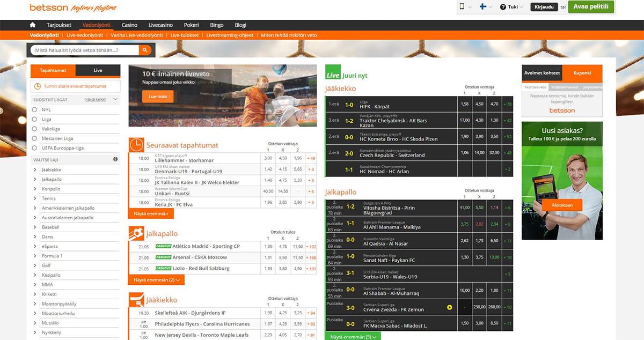Click the Cashout badge for Lazio match

pyautogui.click(x=163, y=268)
